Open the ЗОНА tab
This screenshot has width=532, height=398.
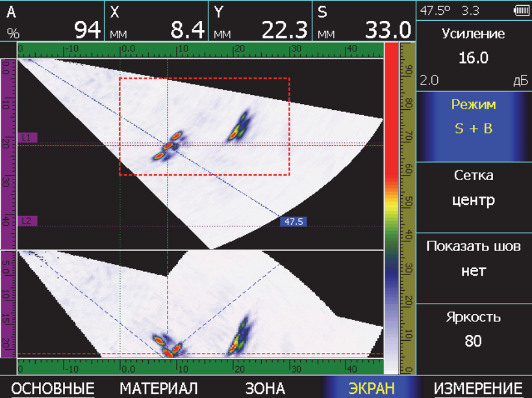[265, 388]
